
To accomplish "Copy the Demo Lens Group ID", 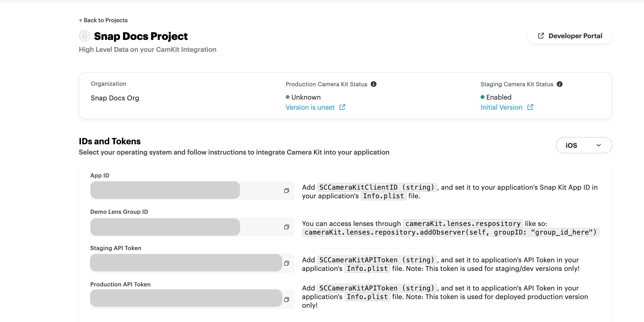I will (x=286, y=227).
